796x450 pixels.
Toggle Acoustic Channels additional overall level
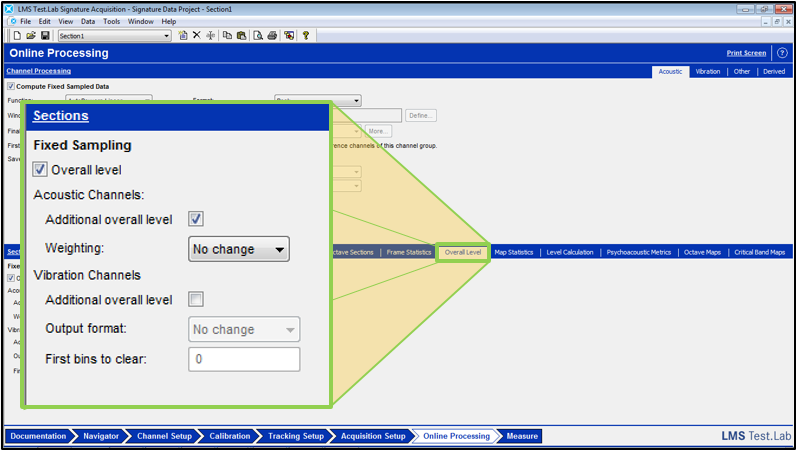[196, 219]
